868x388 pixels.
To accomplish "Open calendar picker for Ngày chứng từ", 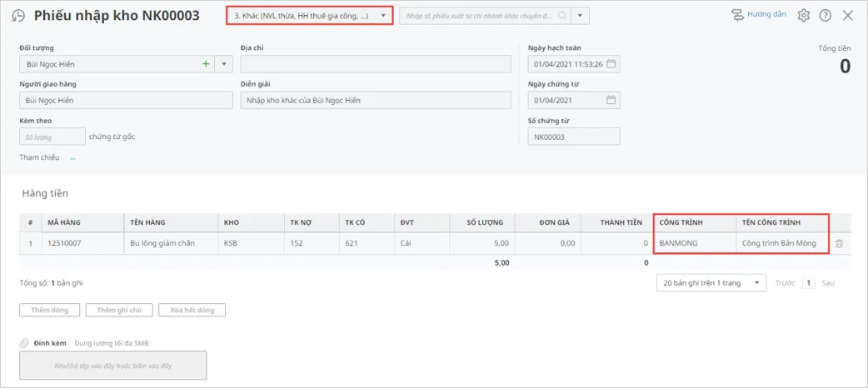I will click(611, 101).
